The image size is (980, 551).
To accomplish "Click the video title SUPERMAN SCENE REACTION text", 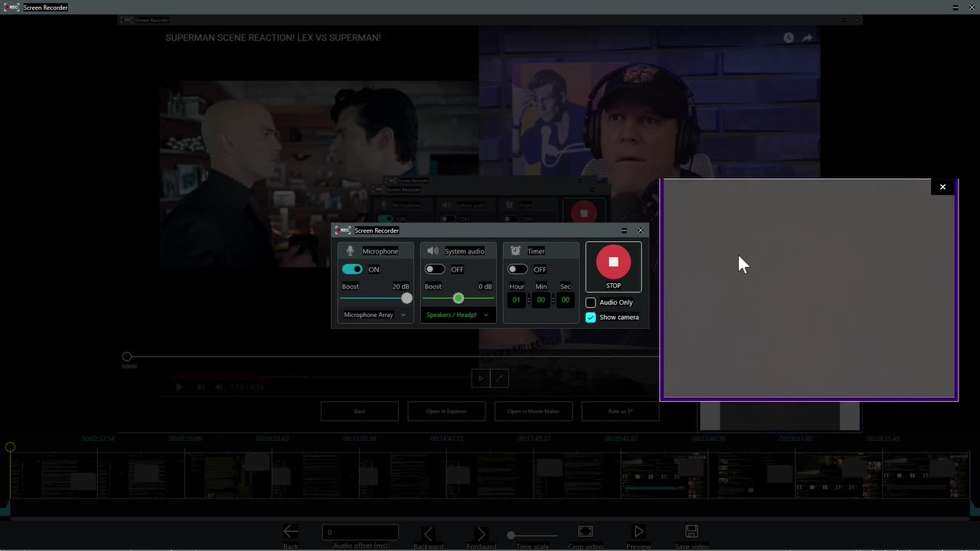I will (273, 37).
